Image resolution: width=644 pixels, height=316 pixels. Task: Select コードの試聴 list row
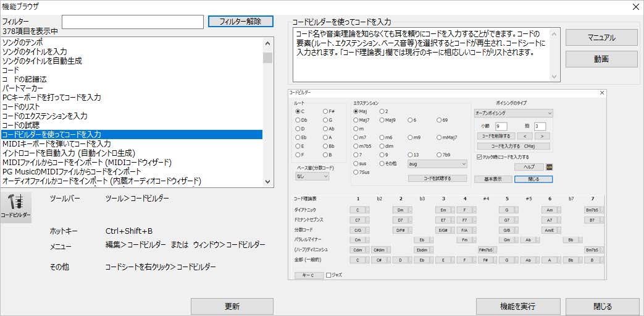pyautogui.click(x=132, y=125)
